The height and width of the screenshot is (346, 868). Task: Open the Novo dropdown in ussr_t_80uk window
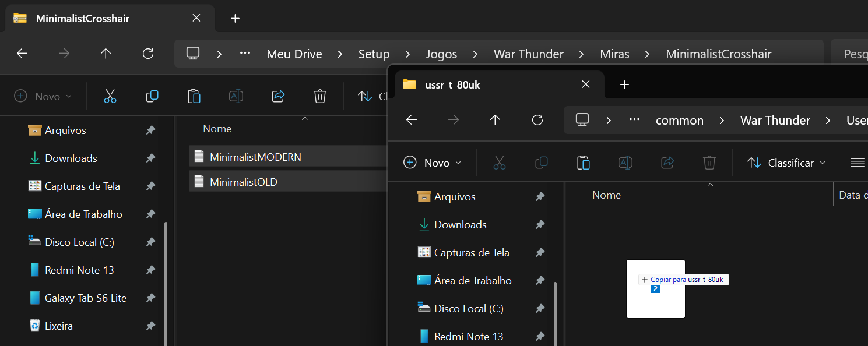pyautogui.click(x=432, y=163)
